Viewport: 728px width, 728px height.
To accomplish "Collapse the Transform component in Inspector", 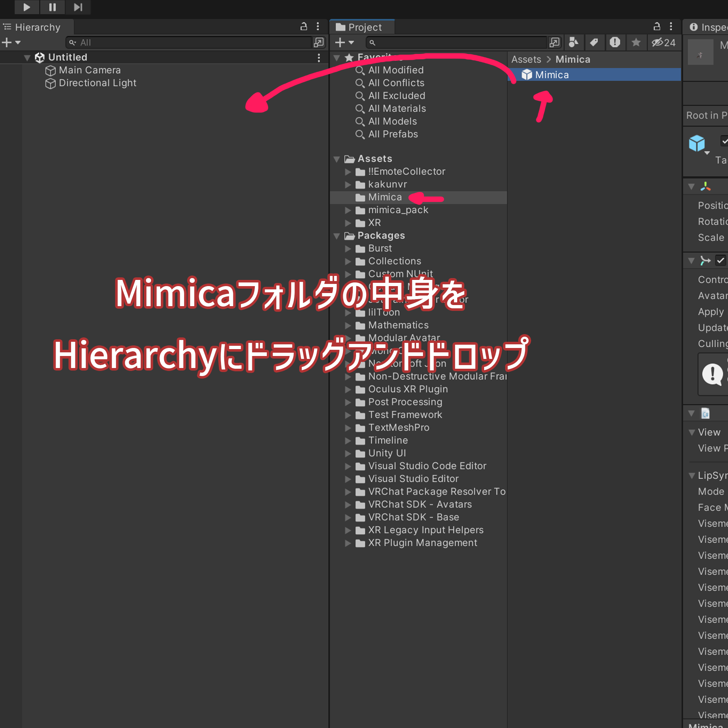I will click(691, 186).
